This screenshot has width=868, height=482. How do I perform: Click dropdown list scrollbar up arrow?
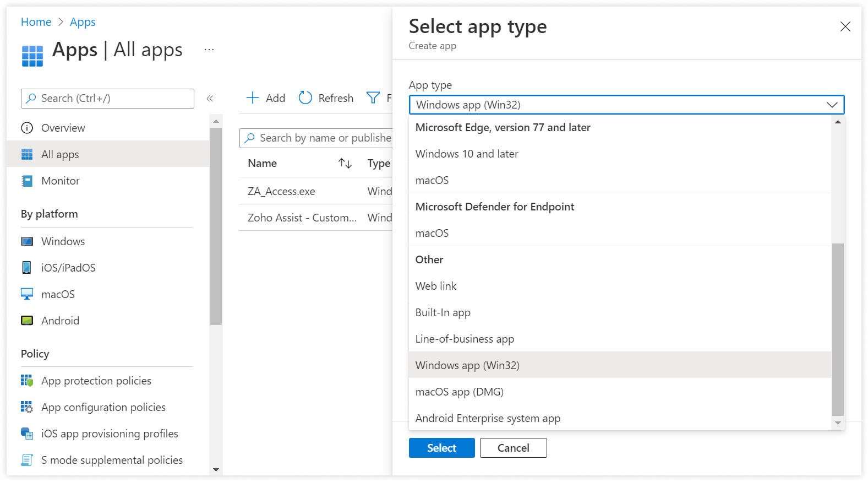[x=838, y=122]
